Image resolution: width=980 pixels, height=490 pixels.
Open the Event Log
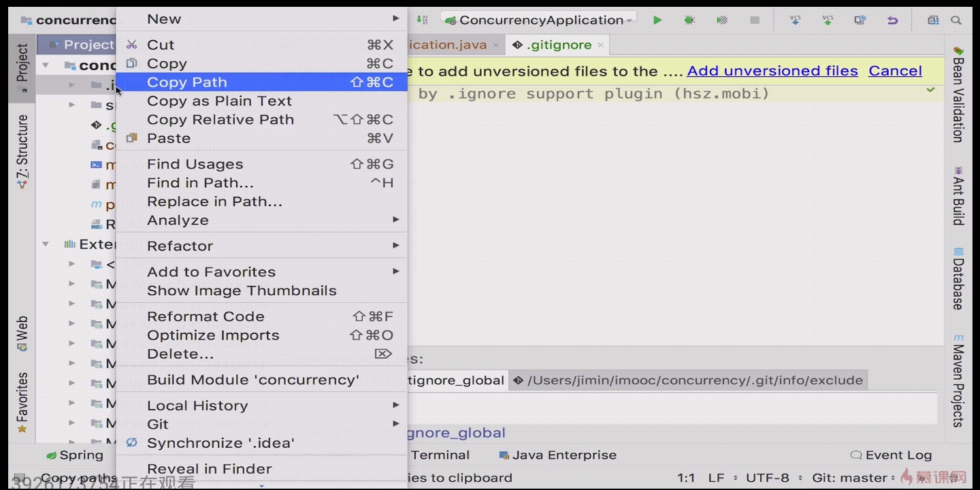892,455
